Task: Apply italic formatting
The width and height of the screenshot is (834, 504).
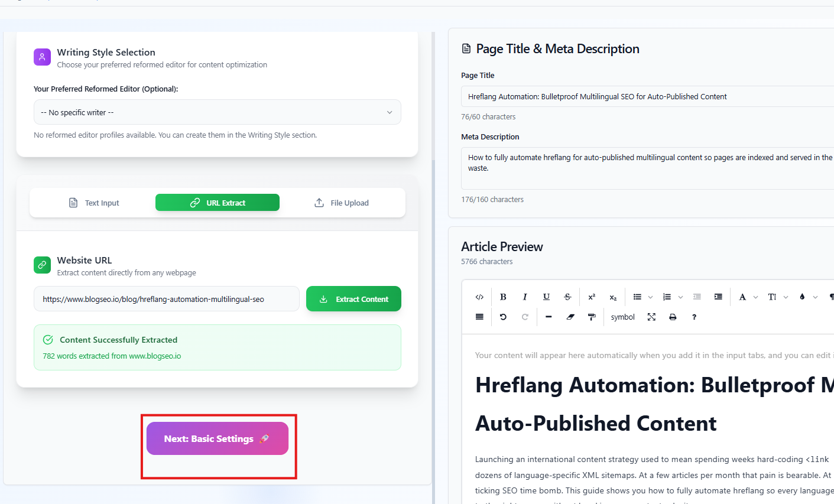Action: coord(525,297)
